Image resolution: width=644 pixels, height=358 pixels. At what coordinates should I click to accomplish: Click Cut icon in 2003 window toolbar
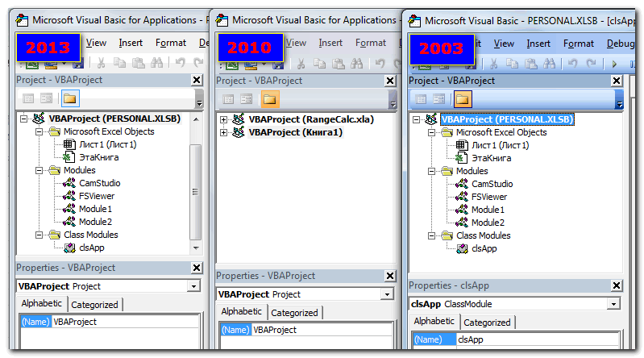tap(493, 64)
